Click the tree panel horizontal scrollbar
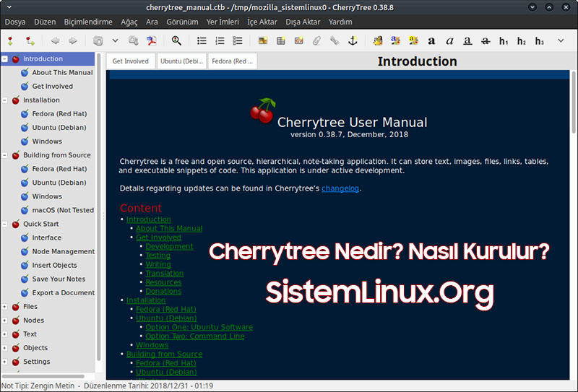This screenshot has height=392, width=578. tap(43, 376)
